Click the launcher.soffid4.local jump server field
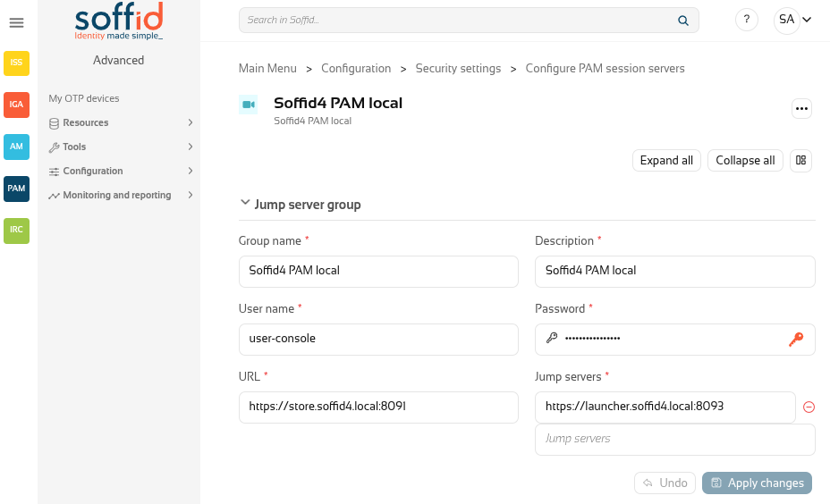830x504 pixels. (x=665, y=407)
